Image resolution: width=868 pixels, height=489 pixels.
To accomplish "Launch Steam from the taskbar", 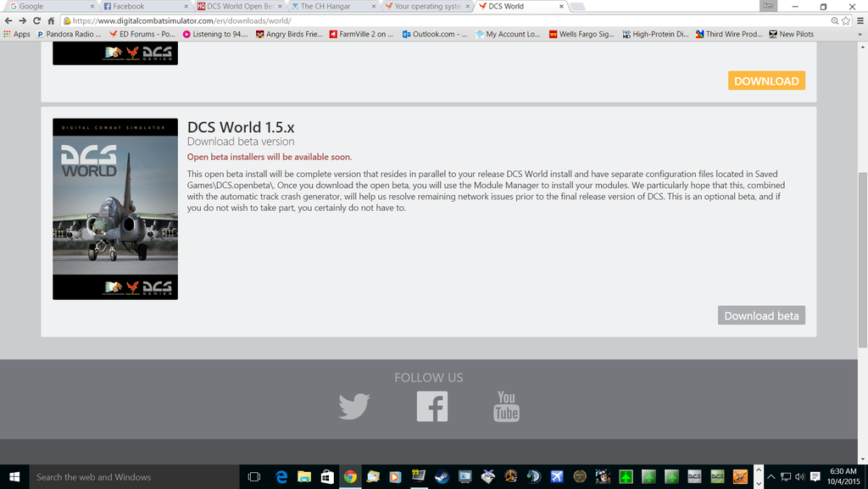I will click(x=442, y=477).
